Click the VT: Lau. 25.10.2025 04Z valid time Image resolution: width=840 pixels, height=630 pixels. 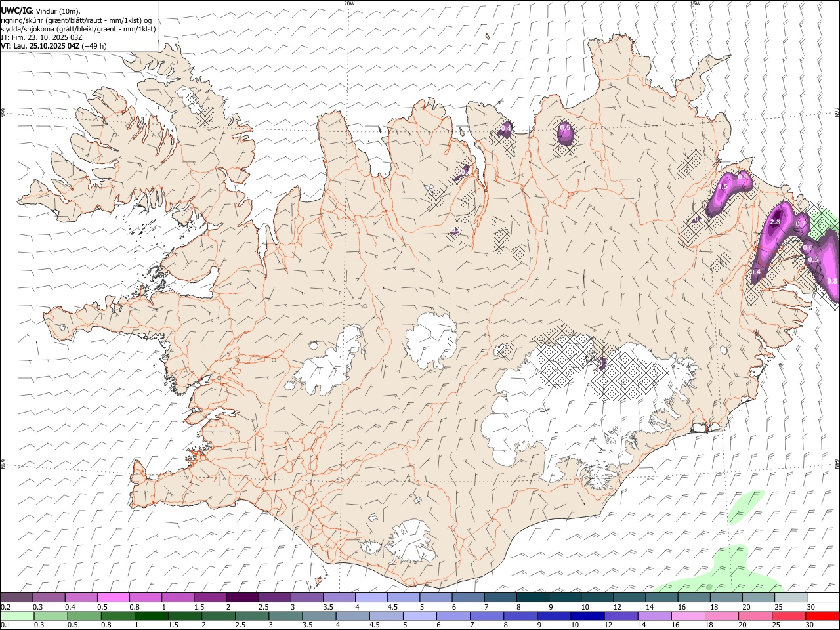40,46
